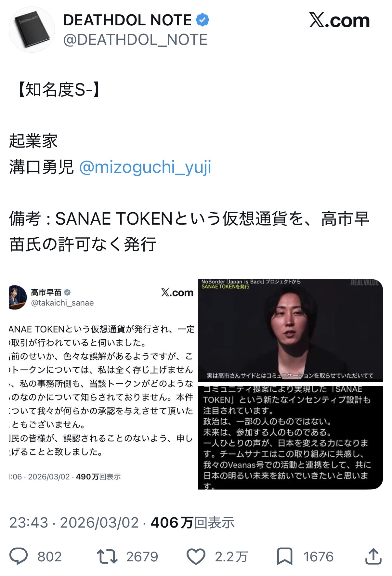
Task: Like the post with heart icon
Action: click(x=196, y=556)
